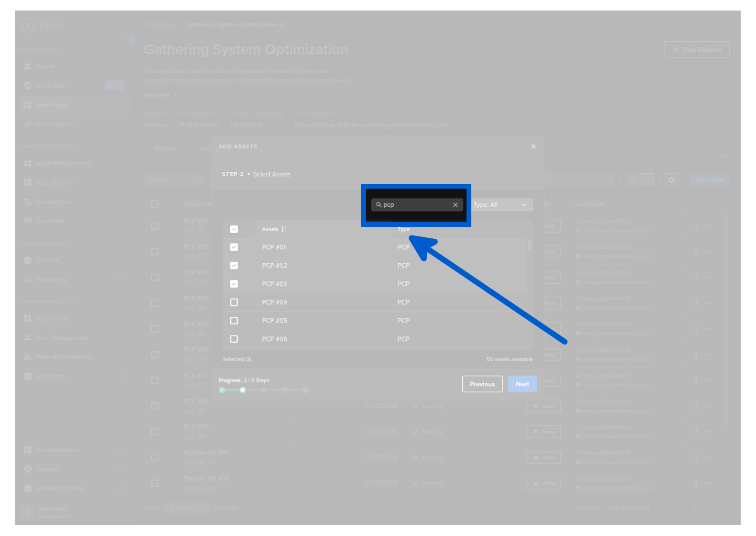Open Asset Management menu item

click(x=63, y=163)
